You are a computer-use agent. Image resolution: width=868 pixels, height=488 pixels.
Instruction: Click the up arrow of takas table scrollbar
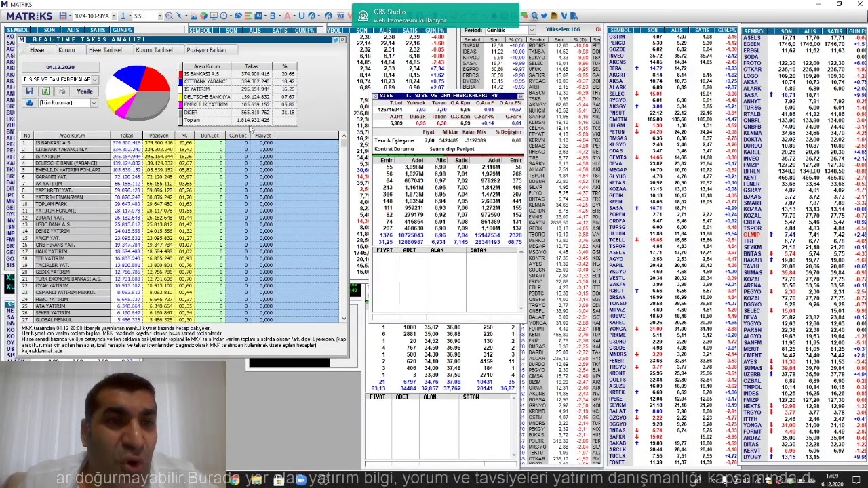click(344, 136)
